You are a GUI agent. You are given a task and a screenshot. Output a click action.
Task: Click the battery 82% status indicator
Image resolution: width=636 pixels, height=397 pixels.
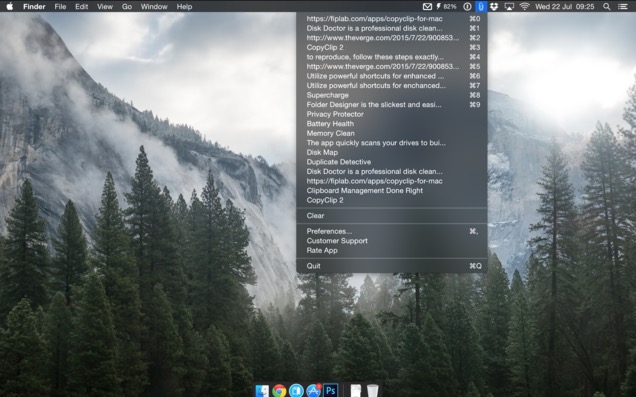coord(446,6)
